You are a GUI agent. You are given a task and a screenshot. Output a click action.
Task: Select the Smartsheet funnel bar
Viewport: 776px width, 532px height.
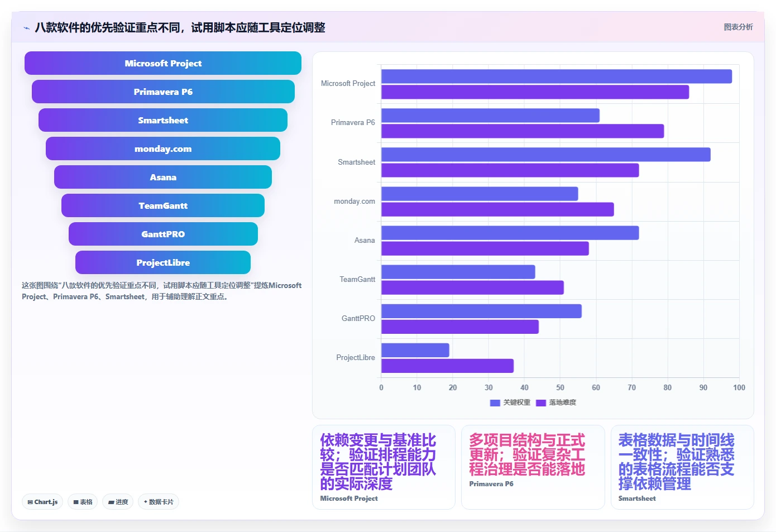(x=163, y=120)
